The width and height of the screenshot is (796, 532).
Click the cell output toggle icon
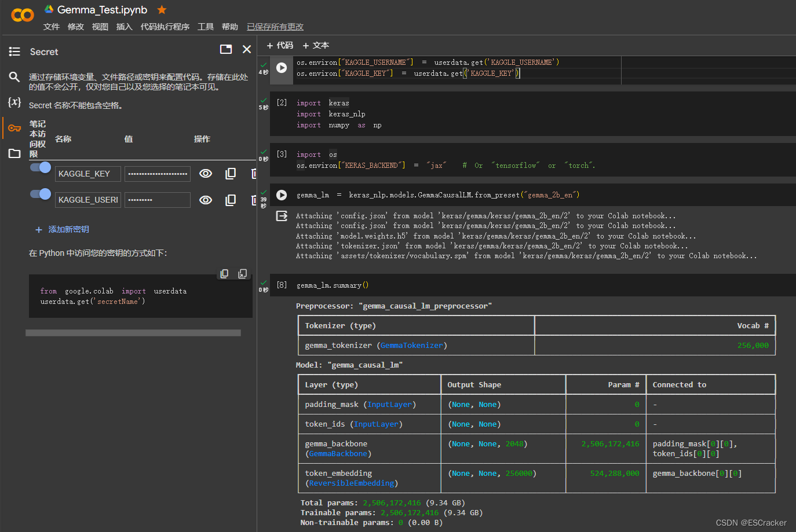pyautogui.click(x=282, y=216)
